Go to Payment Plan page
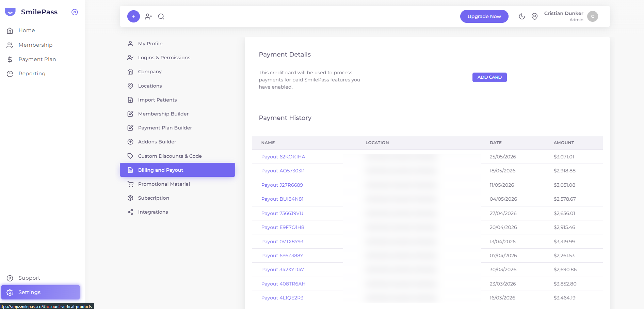Screen dimensions: 644x309 (x=37, y=59)
